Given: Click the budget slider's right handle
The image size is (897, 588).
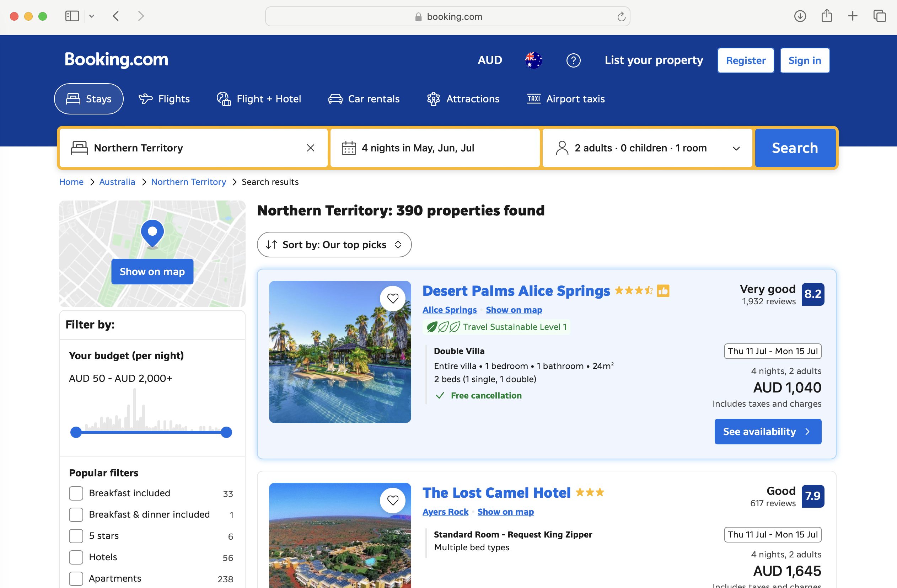Looking at the screenshot, I should [x=226, y=432].
